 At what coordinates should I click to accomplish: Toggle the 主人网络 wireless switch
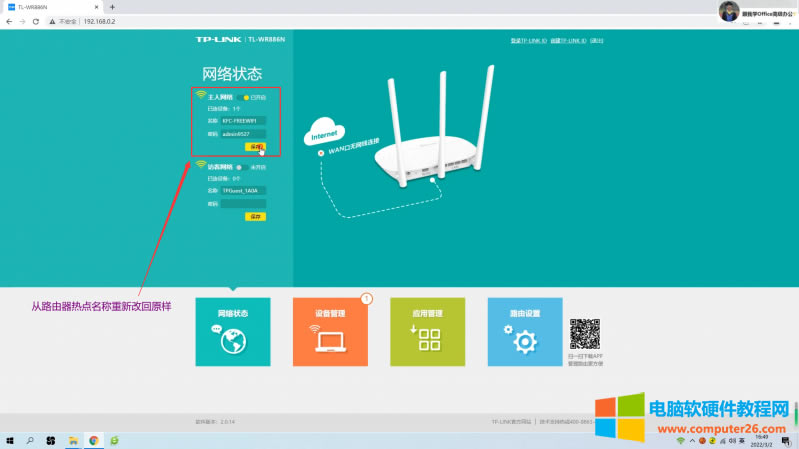point(246,97)
